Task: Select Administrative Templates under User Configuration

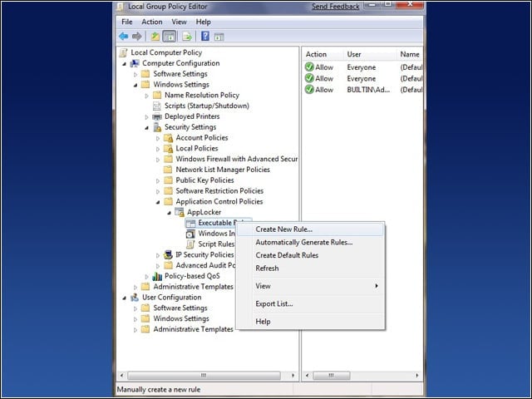Action: (x=193, y=329)
